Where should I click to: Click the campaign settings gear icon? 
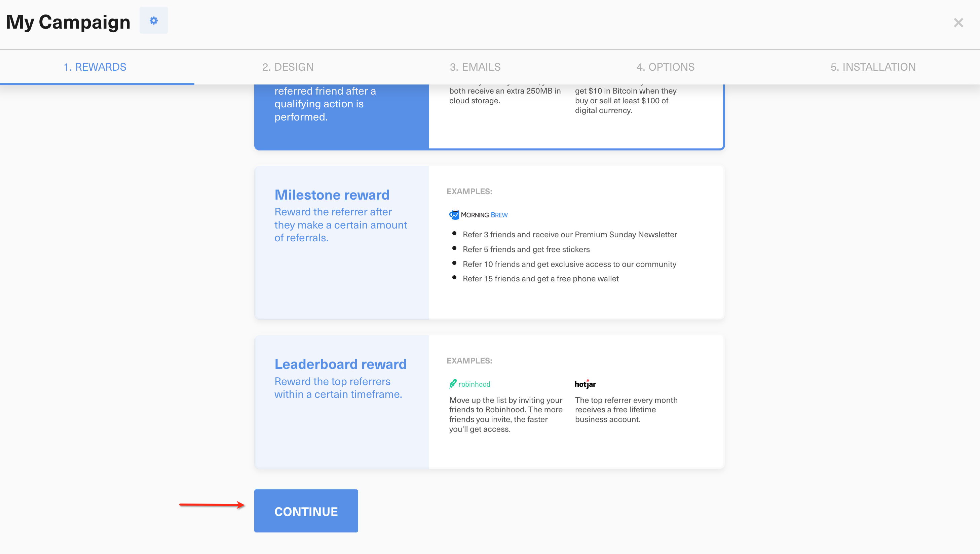point(153,21)
